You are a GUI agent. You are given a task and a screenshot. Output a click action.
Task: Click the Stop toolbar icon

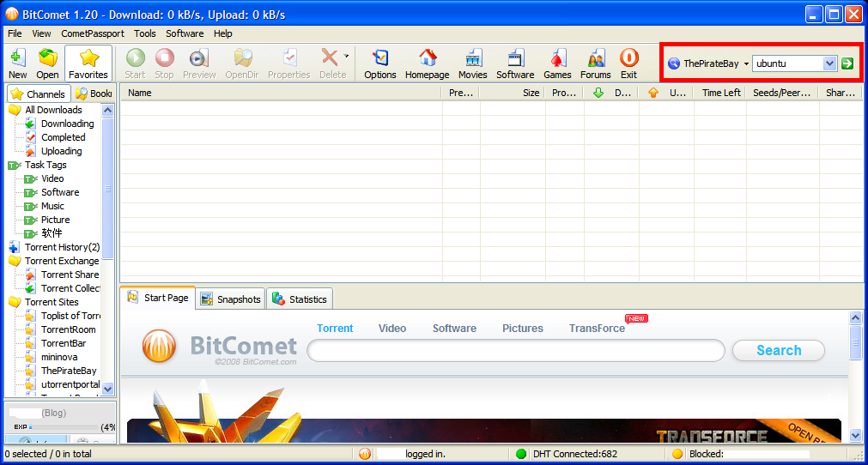point(164,63)
